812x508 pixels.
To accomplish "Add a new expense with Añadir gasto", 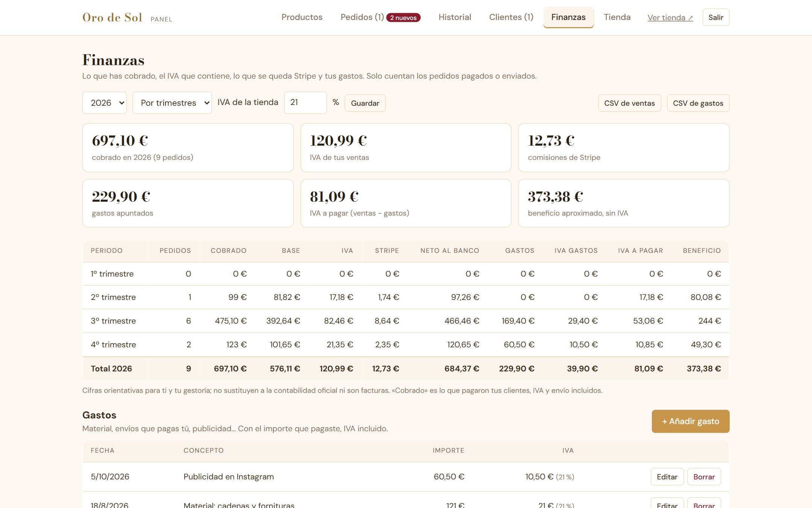I will [690, 421].
